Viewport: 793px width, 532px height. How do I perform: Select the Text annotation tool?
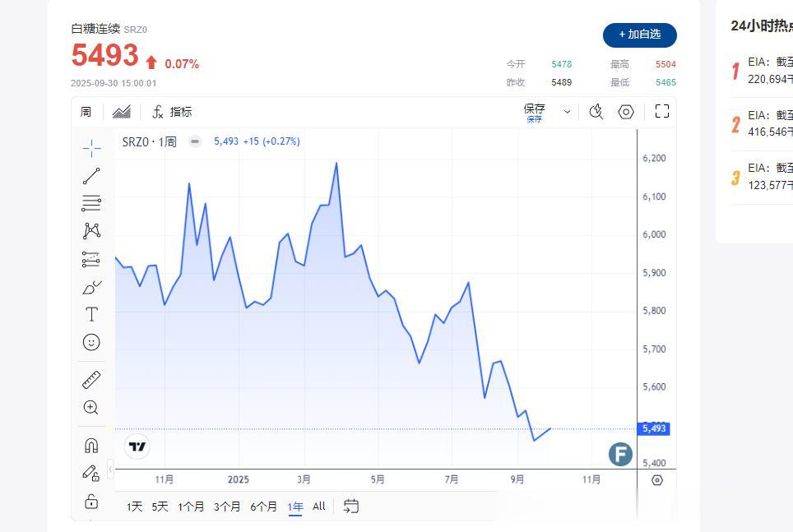pos(91,314)
